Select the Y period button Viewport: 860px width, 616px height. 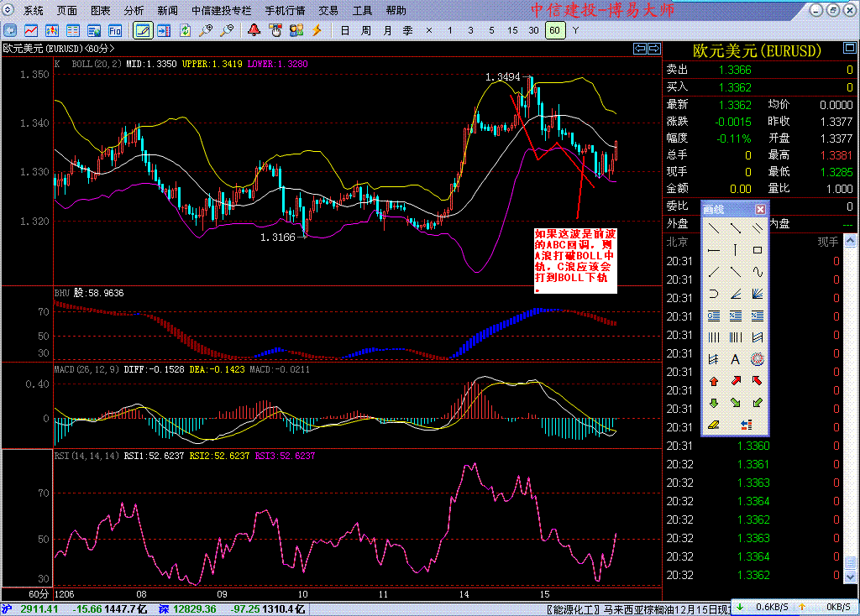[575, 31]
